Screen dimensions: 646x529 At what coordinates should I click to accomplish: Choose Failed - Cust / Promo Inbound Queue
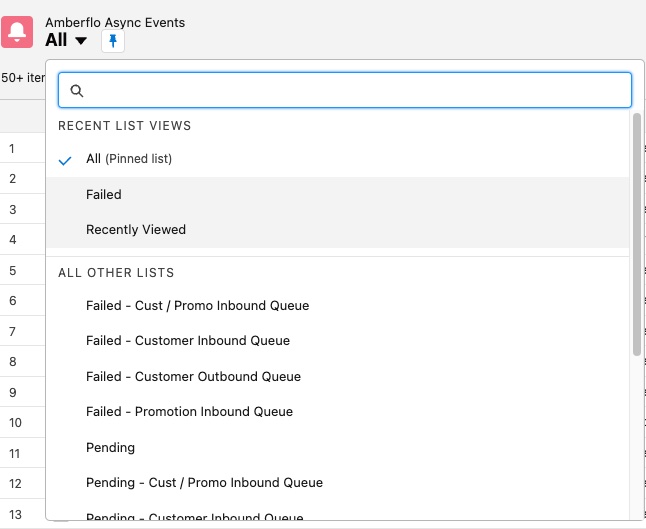pos(198,305)
